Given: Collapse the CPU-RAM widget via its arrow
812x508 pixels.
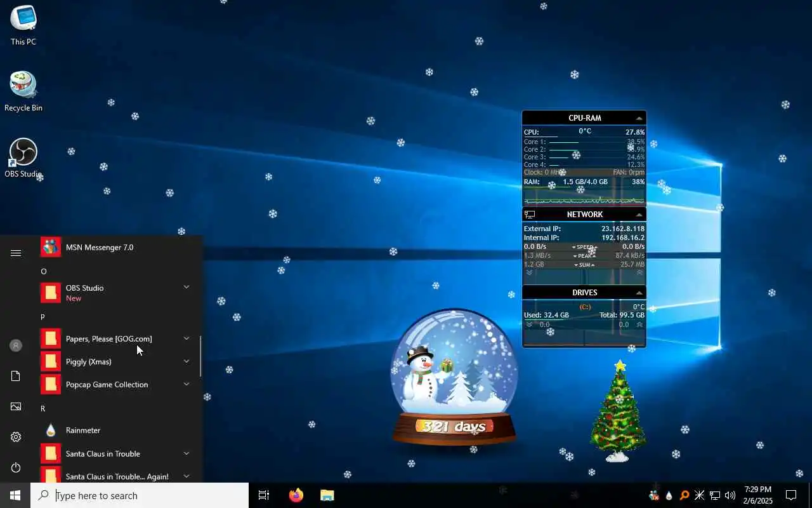Looking at the screenshot, I should click(x=639, y=118).
